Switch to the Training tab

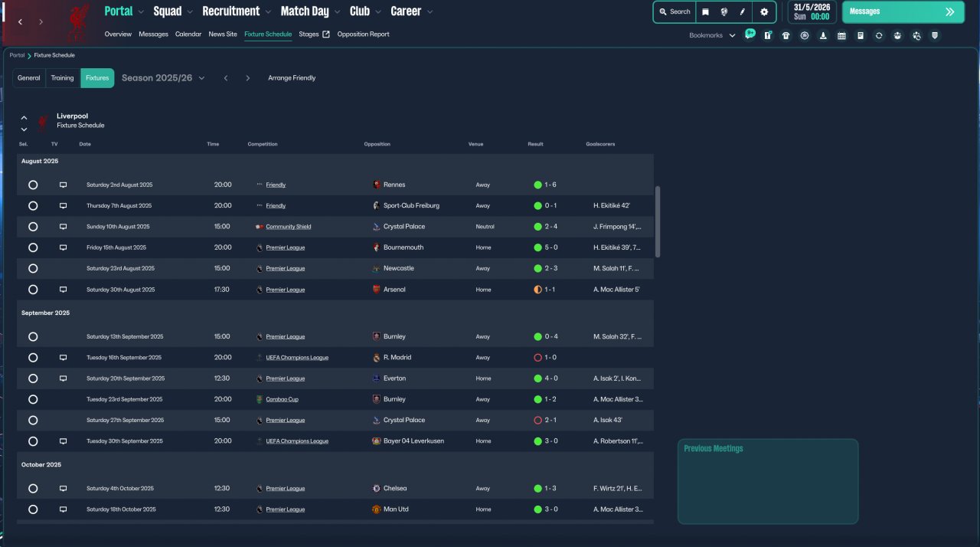pyautogui.click(x=63, y=78)
